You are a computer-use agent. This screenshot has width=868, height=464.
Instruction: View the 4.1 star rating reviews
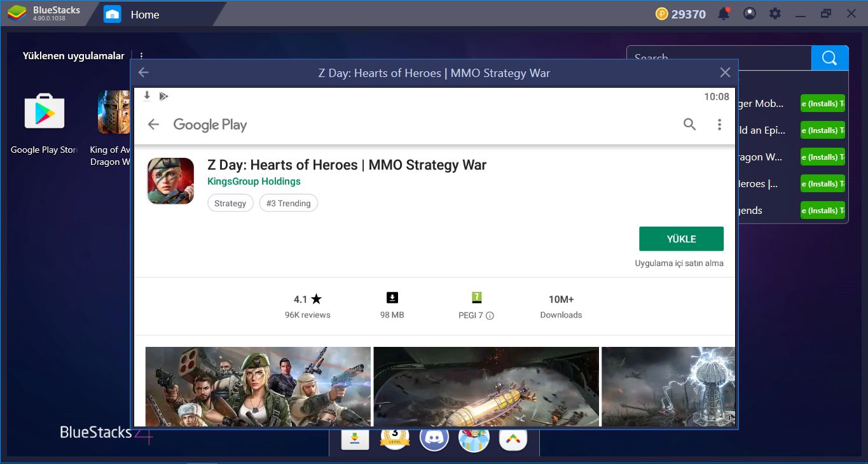click(308, 299)
